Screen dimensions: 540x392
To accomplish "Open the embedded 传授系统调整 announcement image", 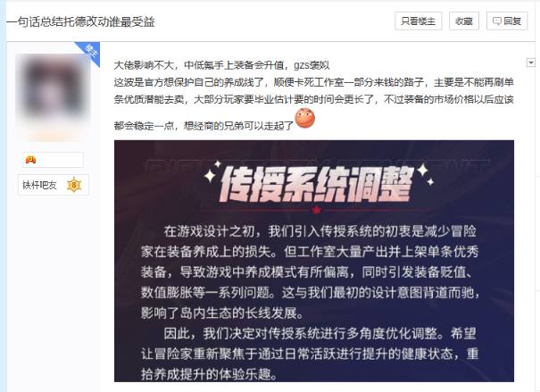I will [x=314, y=261].
